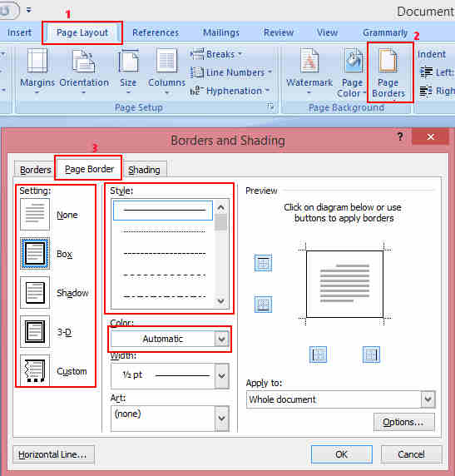Click the help question mark in dialog

coord(400,136)
